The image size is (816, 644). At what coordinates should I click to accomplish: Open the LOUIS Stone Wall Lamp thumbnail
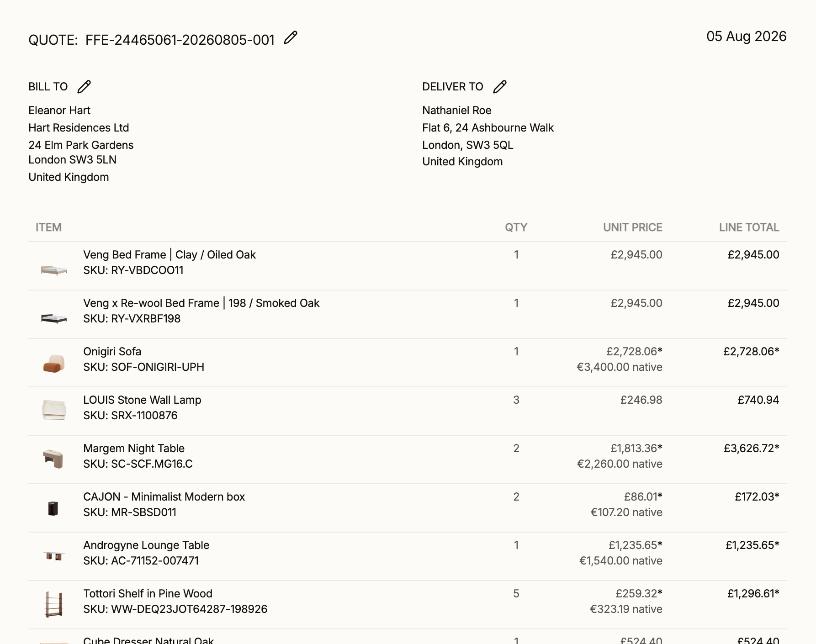(x=54, y=410)
